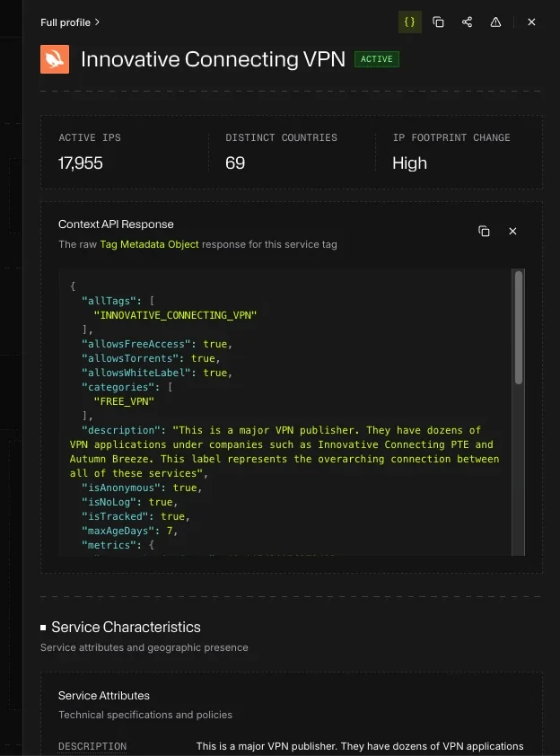The width and height of the screenshot is (560, 756).
Task: Click the Distinct Countries value 69
Action: pos(235,163)
